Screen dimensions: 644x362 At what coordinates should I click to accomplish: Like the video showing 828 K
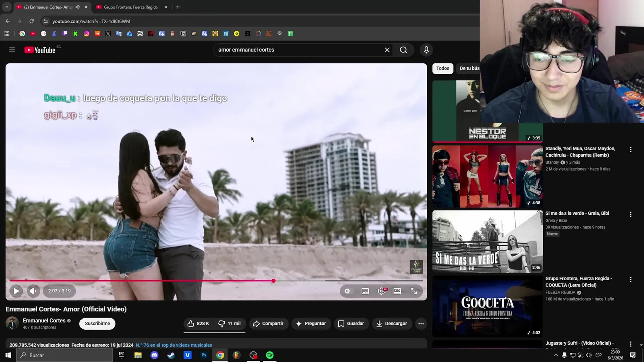coord(198,323)
